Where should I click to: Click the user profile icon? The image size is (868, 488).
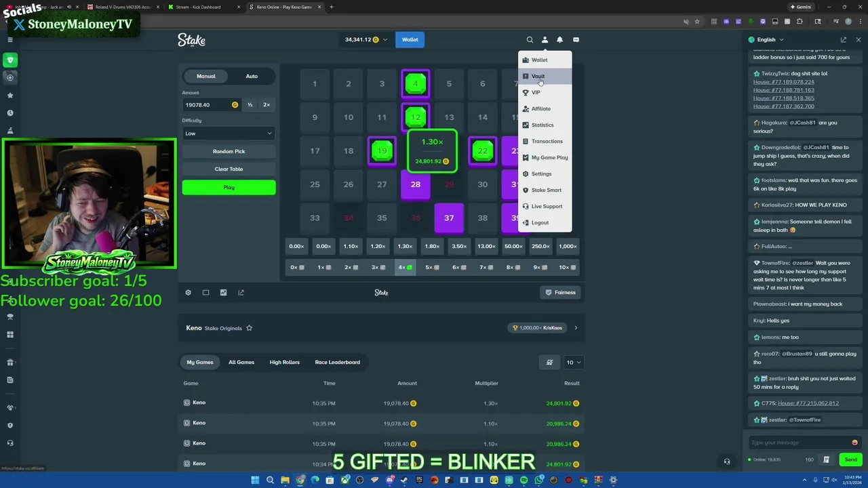pos(545,39)
